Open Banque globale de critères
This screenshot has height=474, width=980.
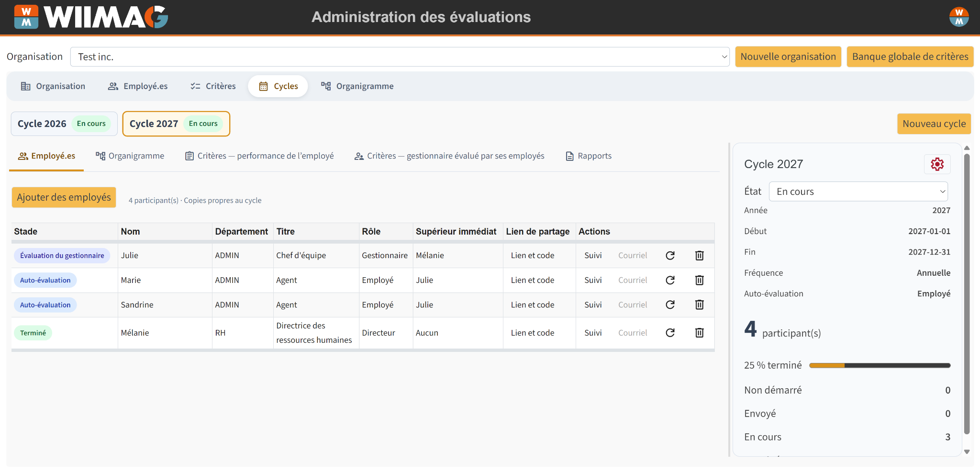(x=910, y=57)
